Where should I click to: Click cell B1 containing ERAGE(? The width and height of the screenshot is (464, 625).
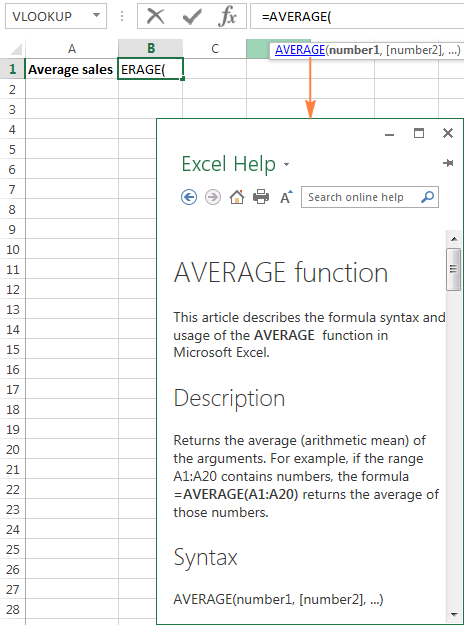click(150, 69)
